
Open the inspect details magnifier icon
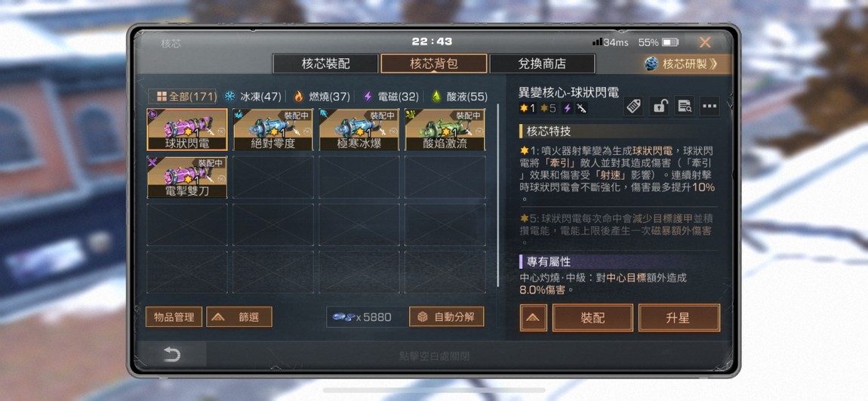tap(685, 106)
